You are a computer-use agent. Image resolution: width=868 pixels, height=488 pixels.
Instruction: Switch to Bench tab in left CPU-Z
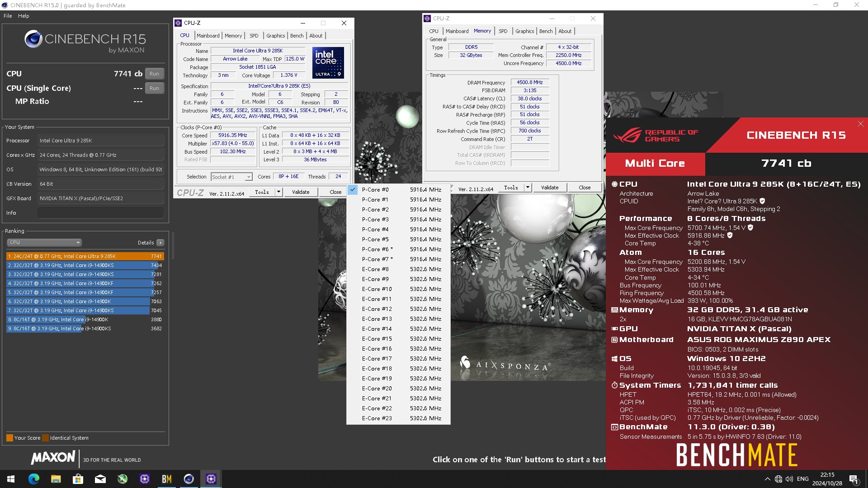pos(297,36)
